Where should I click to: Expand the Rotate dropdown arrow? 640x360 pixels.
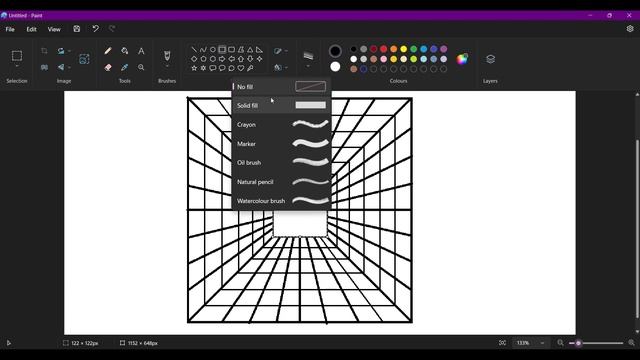(69, 51)
